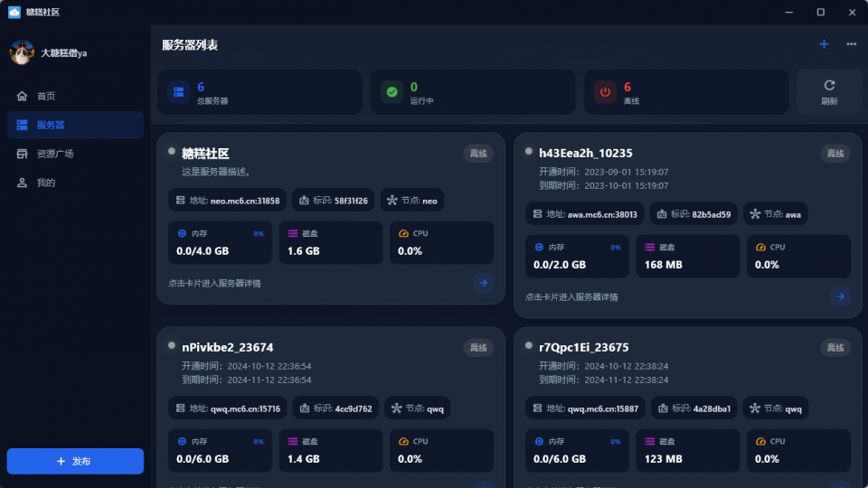Click the 离线 status badge on nPivkbe2_23674
The image size is (868, 488).
[x=478, y=347]
